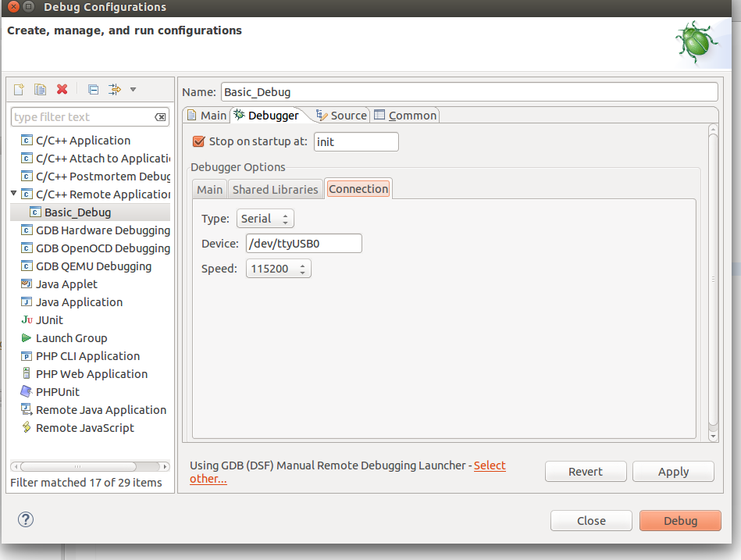
Task: Select Java Application in the list
Action: 79,302
